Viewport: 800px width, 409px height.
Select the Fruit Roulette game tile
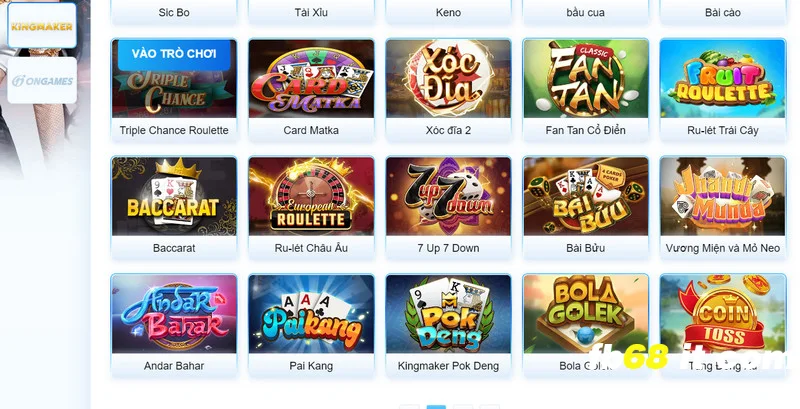tap(723, 79)
